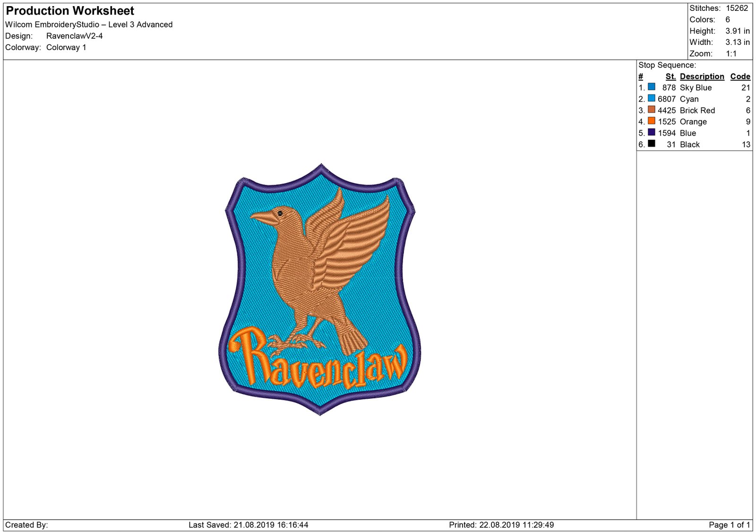Click the width value '3.13 in'
Screen dimensions: 756x532
tap(738, 42)
